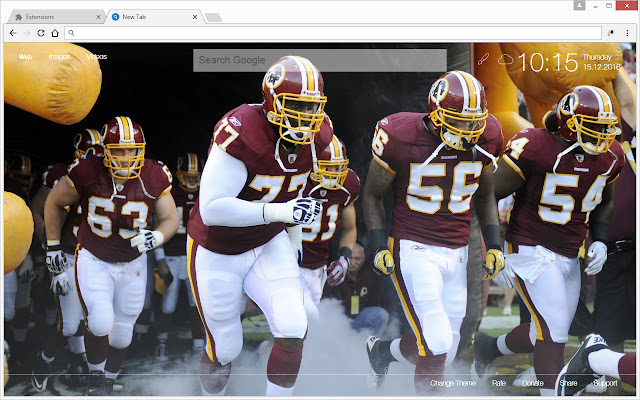
Task: Select the Web search category
Action: click(25, 56)
